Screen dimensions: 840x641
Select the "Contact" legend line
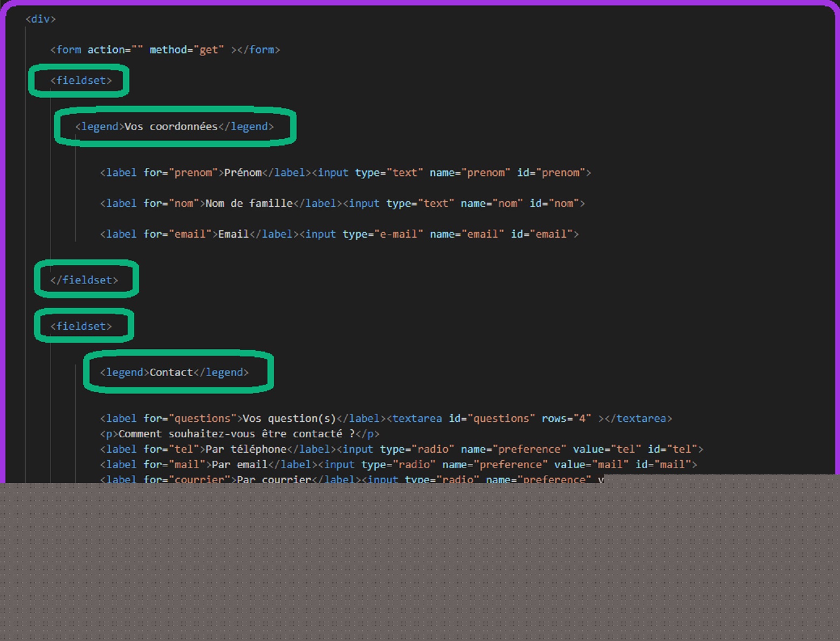174,373
